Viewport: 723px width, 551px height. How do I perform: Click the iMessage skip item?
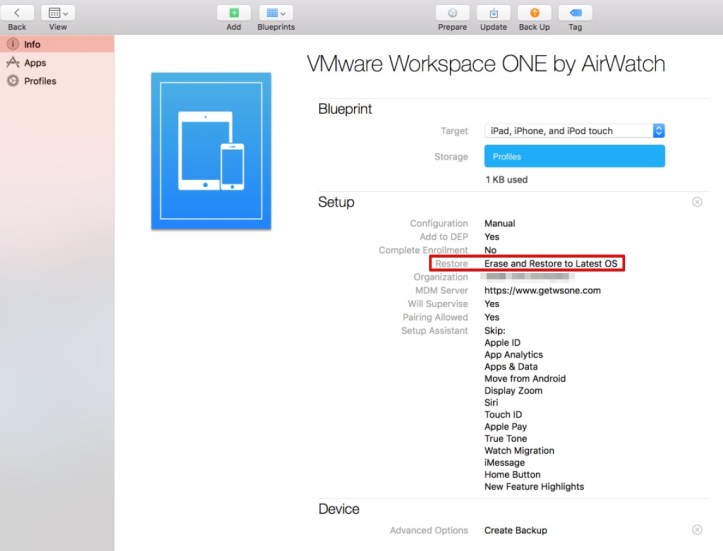click(504, 463)
